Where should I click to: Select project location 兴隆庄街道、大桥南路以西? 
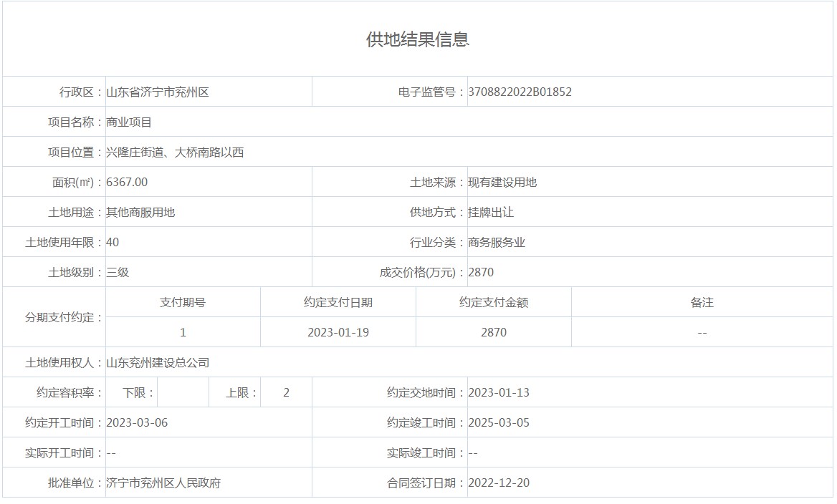[x=175, y=152]
